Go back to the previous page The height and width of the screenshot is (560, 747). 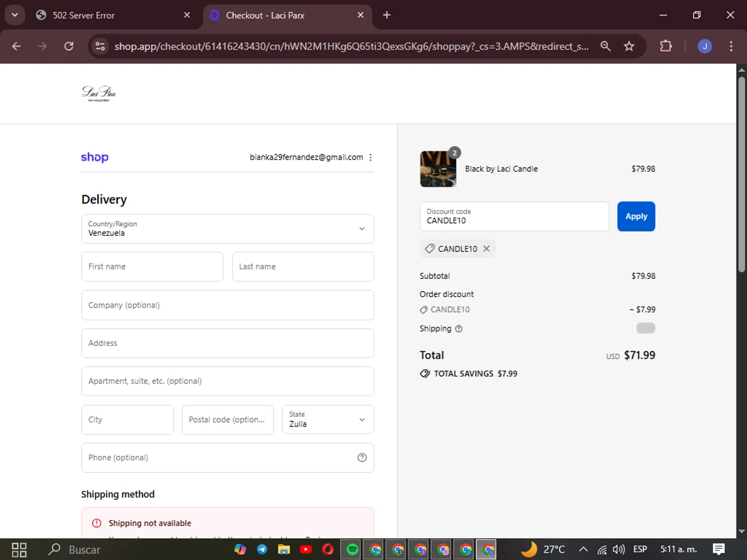[x=16, y=46]
